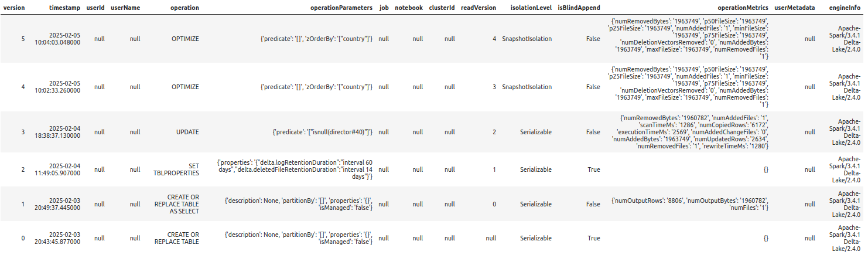Select the clusterId column header
Screen dimensions: 868x258
tap(442, 8)
